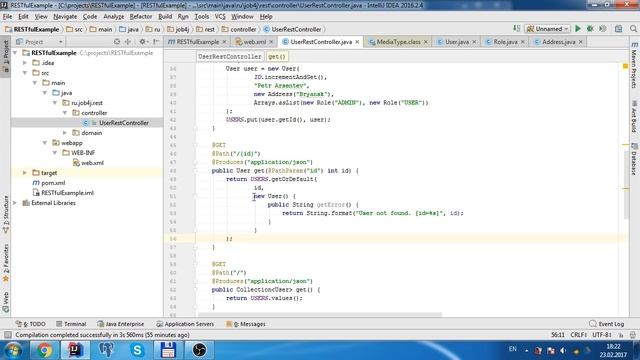
Task: Open Ant Build side panel
Action: coord(634,117)
